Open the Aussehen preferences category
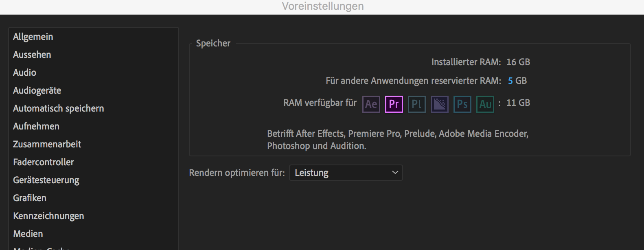644x250 pixels. [32, 55]
